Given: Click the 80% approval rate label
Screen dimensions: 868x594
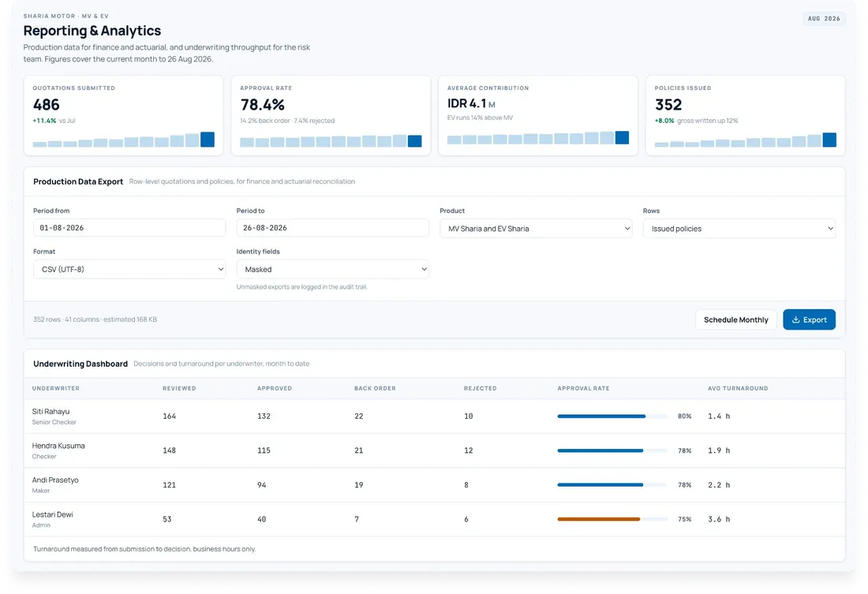Looking at the screenshot, I should tap(684, 417).
